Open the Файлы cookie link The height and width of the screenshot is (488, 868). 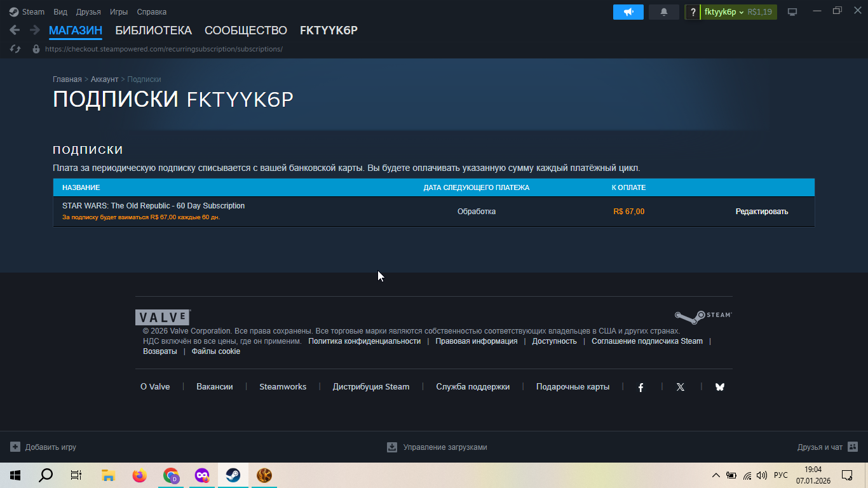click(216, 351)
